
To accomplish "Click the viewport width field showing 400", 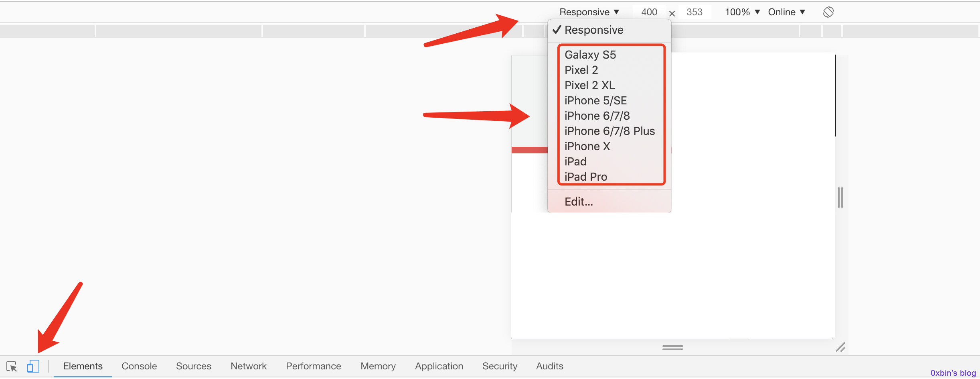I will coord(649,12).
